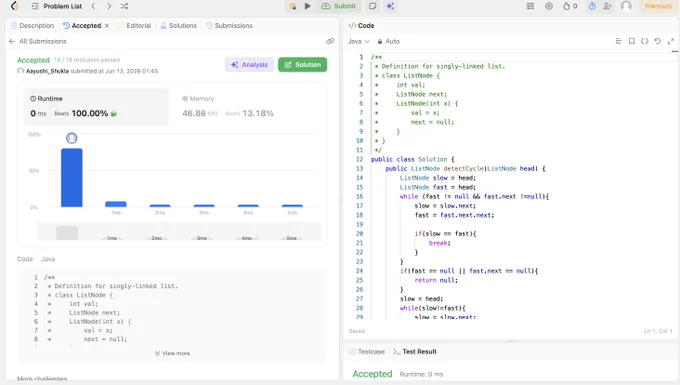The width and height of the screenshot is (680, 385).
Task: Select the Runtime stats card
Action: pyautogui.click(x=96, y=107)
